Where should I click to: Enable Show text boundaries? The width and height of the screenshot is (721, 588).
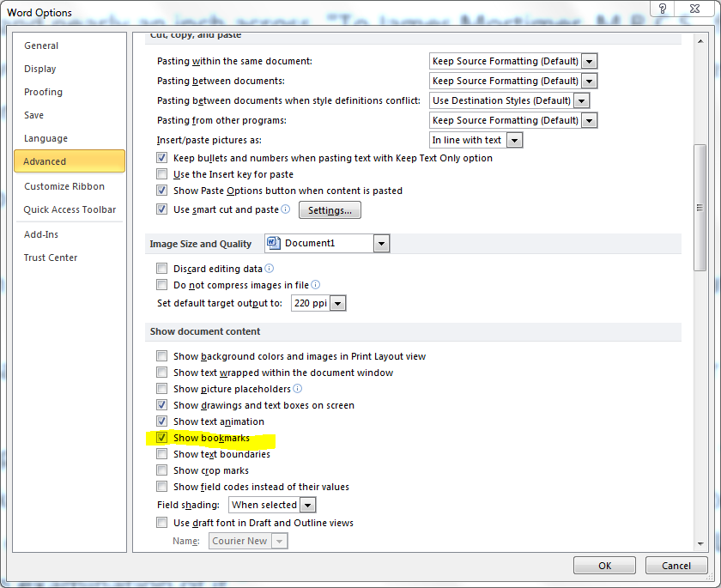pos(162,454)
